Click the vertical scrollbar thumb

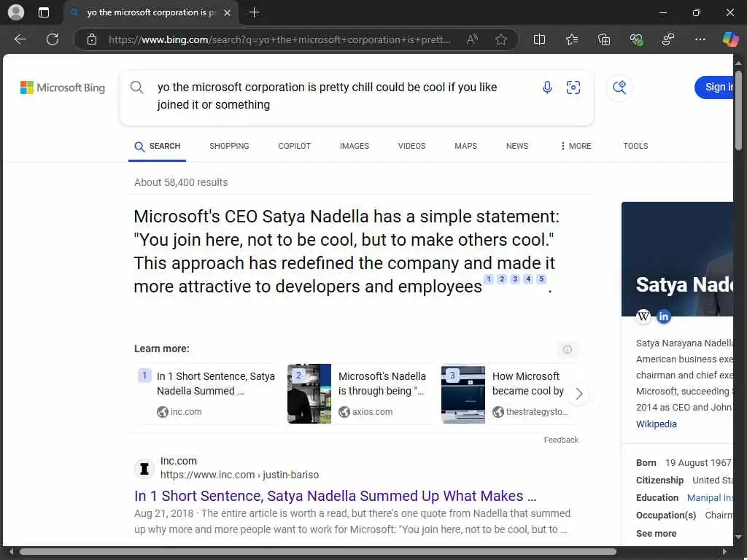(738, 111)
